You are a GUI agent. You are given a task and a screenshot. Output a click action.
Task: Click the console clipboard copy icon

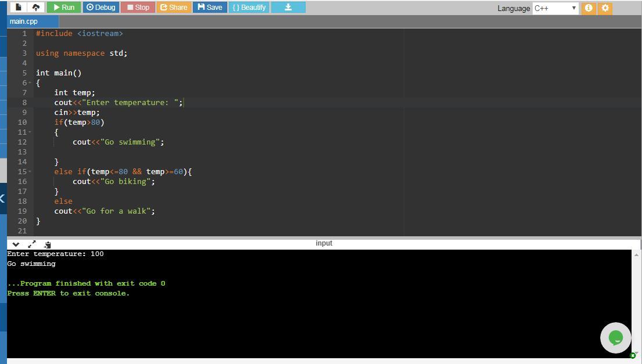point(47,244)
